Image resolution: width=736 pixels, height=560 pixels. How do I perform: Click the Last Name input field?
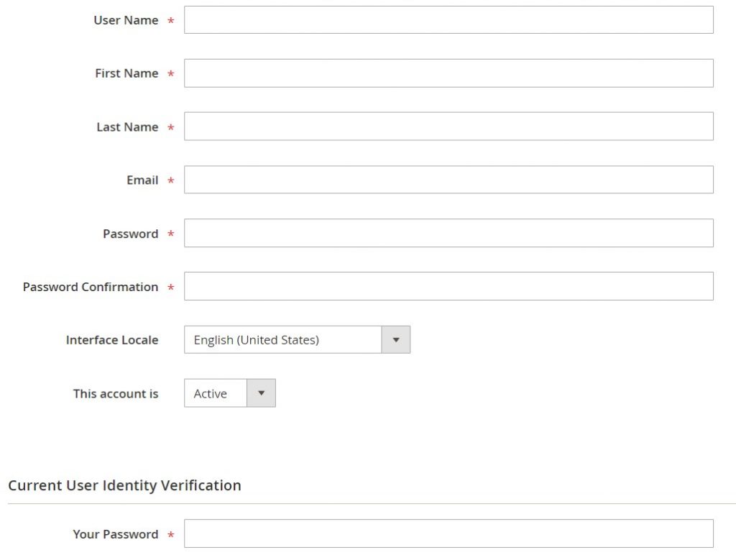pyautogui.click(x=448, y=126)
